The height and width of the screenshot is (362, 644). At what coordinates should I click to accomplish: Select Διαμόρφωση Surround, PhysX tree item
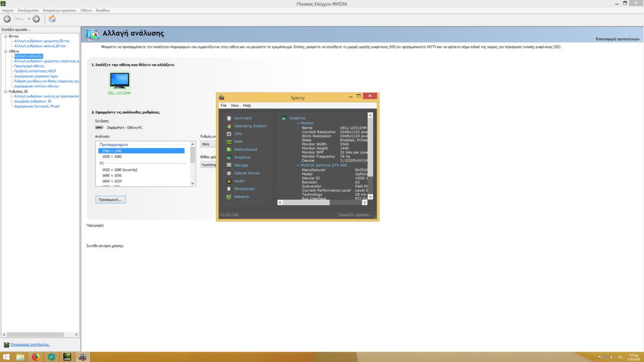tap(37, 107)
